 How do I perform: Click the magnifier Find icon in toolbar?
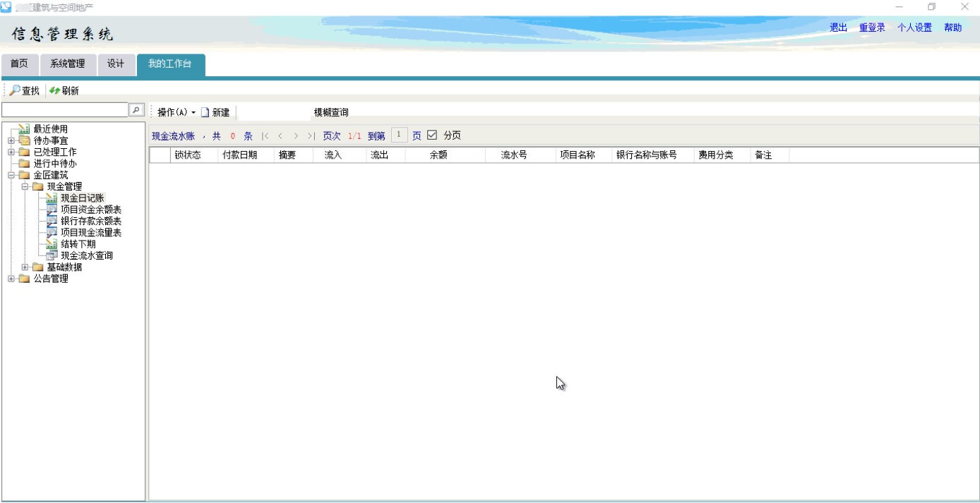pos(14,90)
